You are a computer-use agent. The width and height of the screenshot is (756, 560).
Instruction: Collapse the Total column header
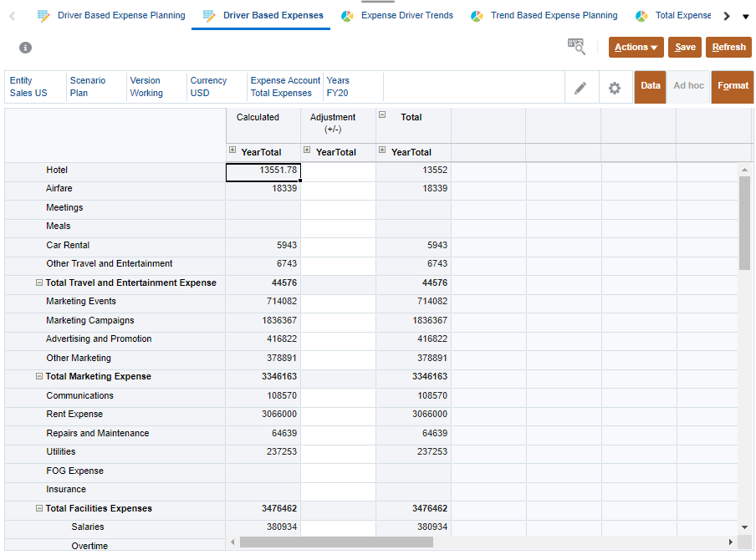[383, 117]
